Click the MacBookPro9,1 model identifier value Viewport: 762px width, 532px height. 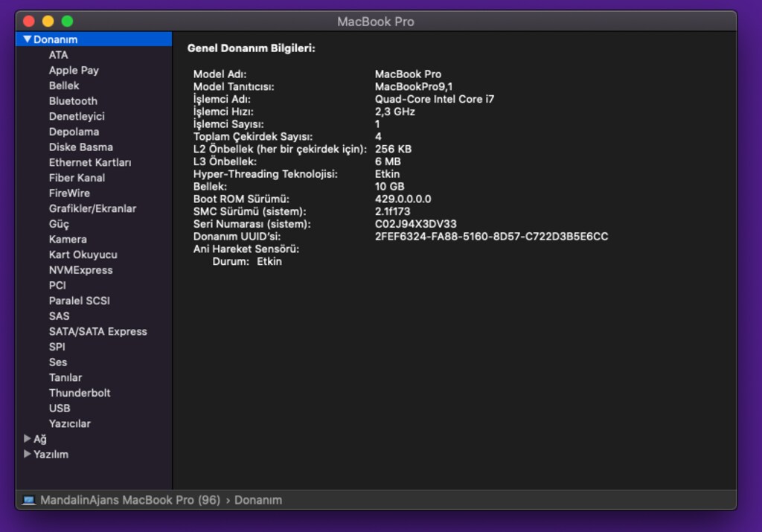tap(414, 86)
